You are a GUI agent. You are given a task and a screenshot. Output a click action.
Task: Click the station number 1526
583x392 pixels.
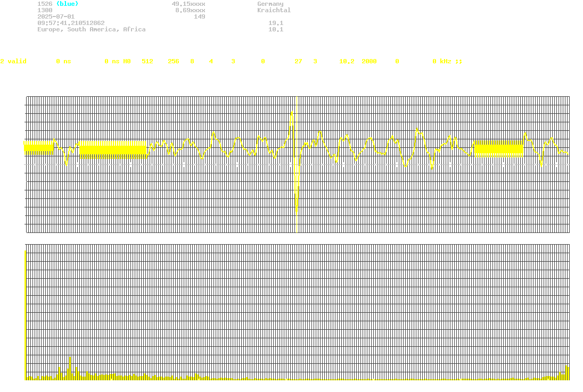[x=45, y=4]
